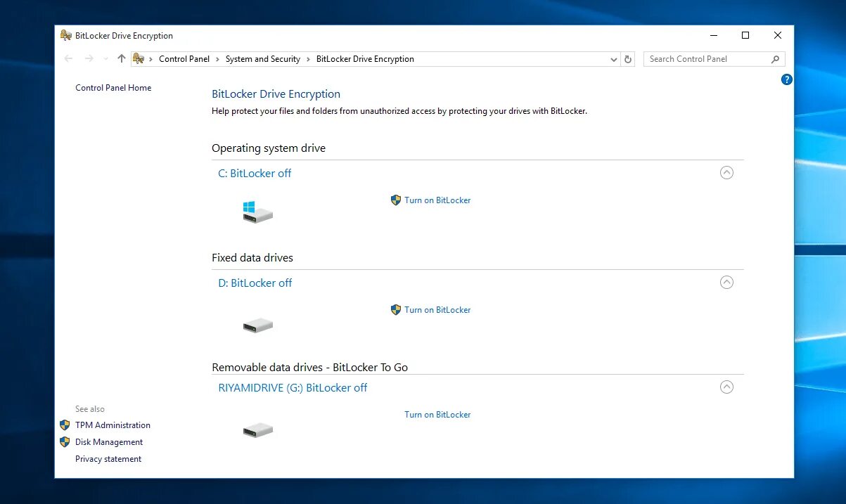Turn on BitLocker for C: drive
This screenshot has width=846, height=504.
tap(437, 200)
